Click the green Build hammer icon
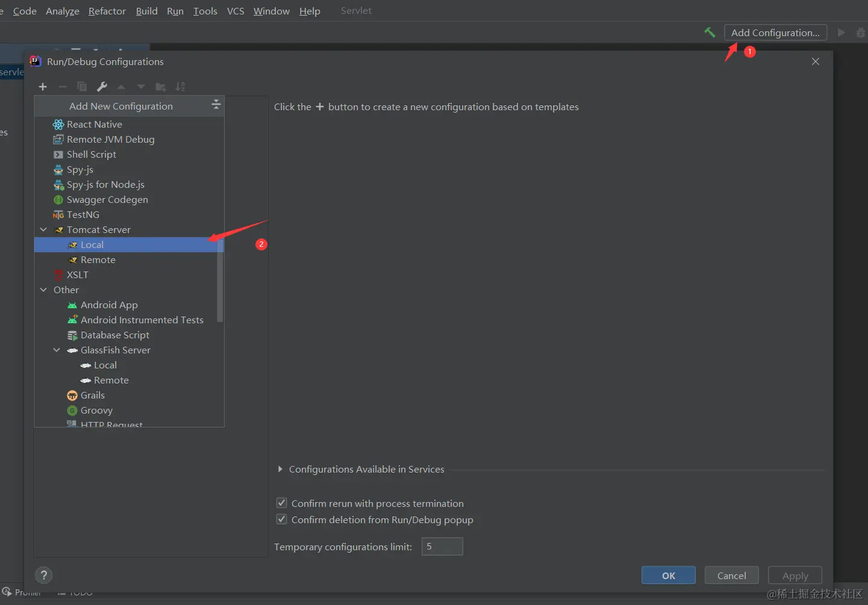This screenshot has width=868, height=605. coord(710,33)
